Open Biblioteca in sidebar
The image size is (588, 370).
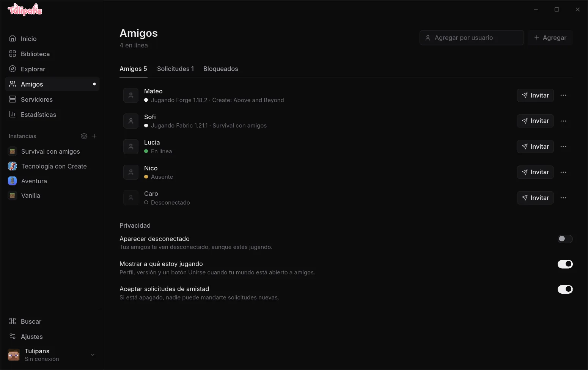(x=52, y=54)
